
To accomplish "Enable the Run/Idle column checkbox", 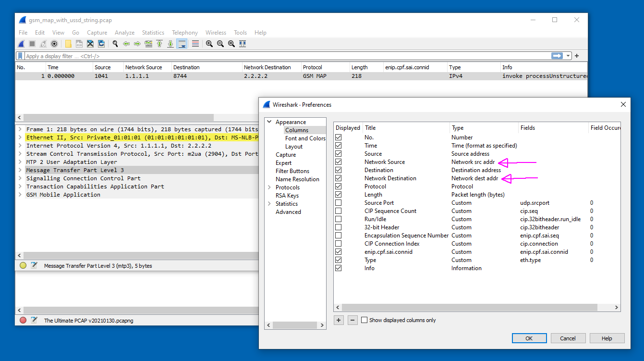I will click(x=339, y=219).
